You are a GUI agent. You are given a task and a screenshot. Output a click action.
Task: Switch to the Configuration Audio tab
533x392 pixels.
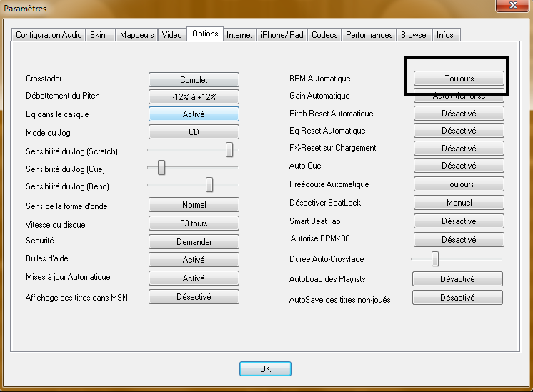[49, 35]
